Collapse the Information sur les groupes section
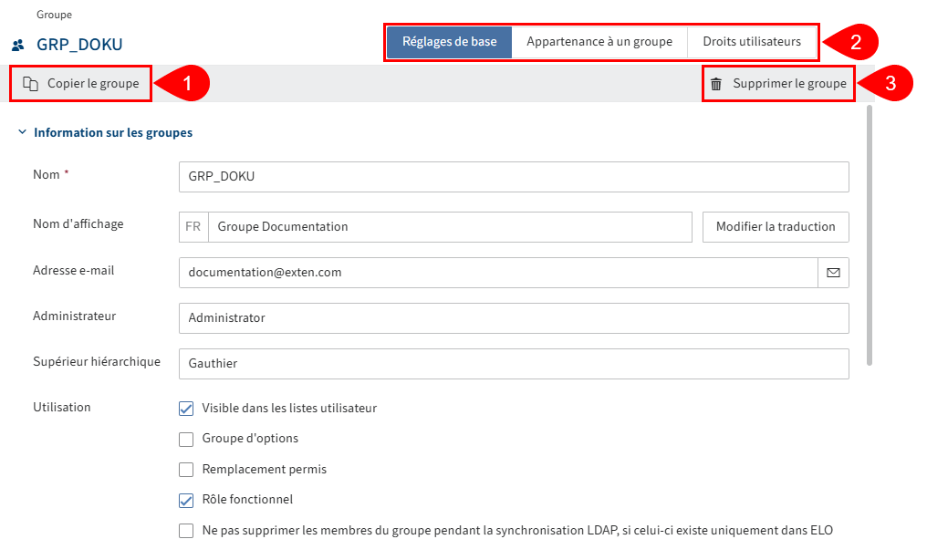The height and width of the screenshot is (560, 927). point(21,131)
